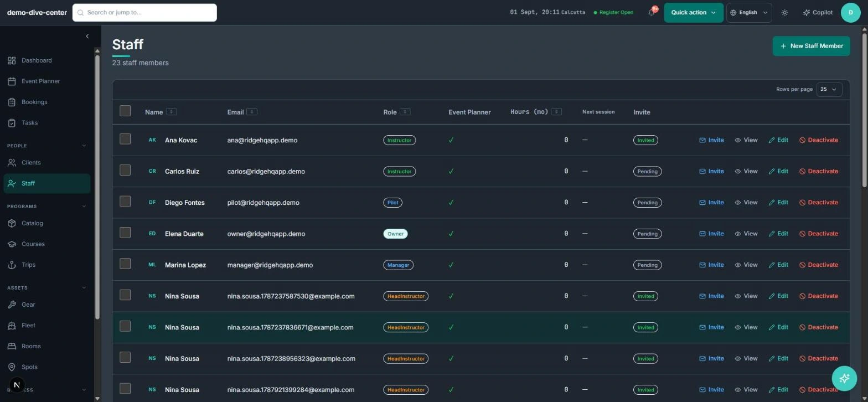Edit Elena Duarte's record
Screen dimensions: 868x402
pos(778,234)
